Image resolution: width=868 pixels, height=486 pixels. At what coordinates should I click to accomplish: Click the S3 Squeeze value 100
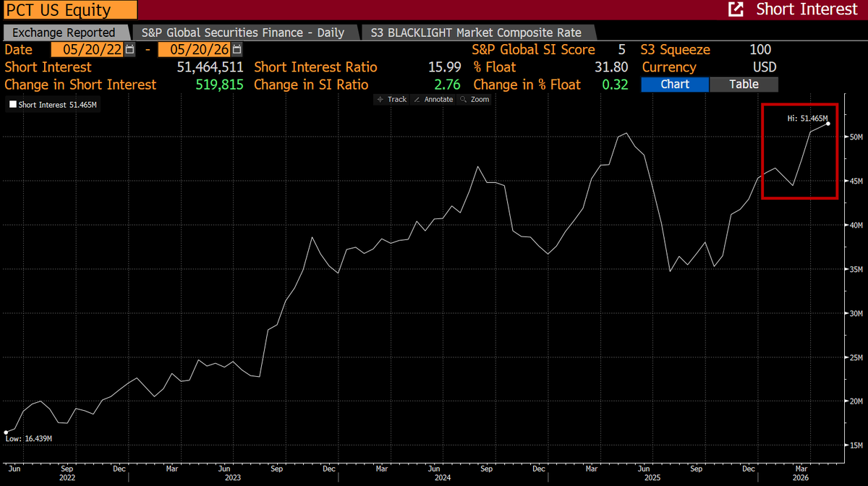[x=760, y=50]
